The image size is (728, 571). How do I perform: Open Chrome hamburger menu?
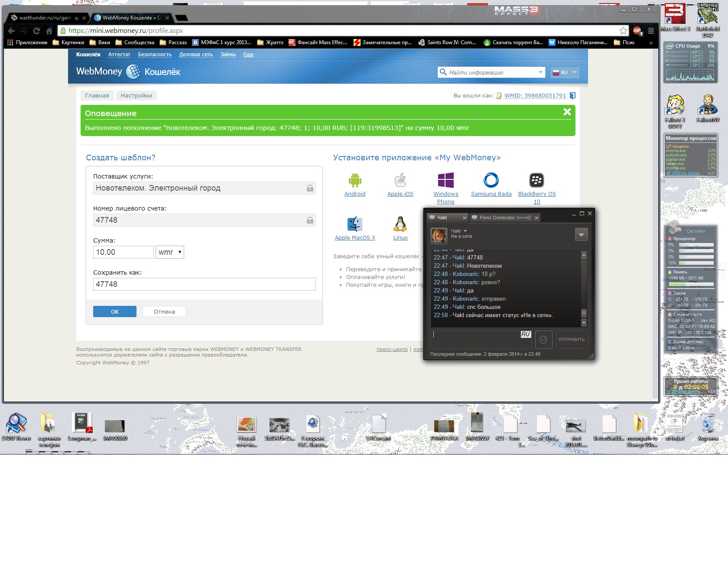651,30
